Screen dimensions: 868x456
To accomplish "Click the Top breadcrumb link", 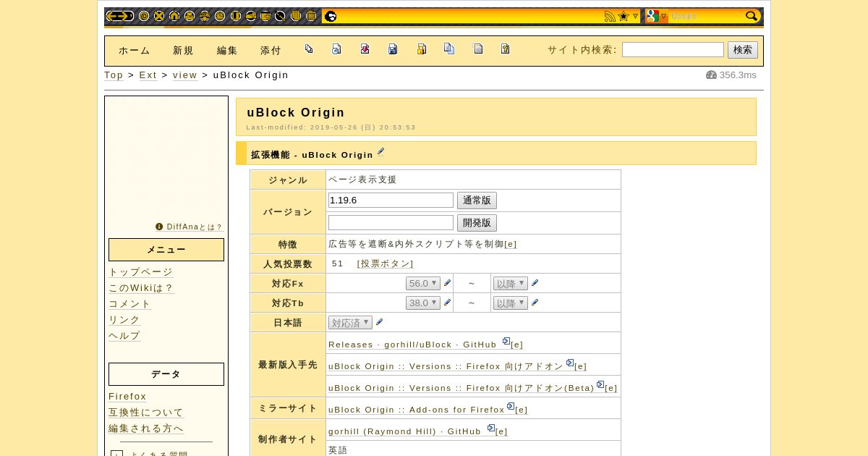I will 114,75.
